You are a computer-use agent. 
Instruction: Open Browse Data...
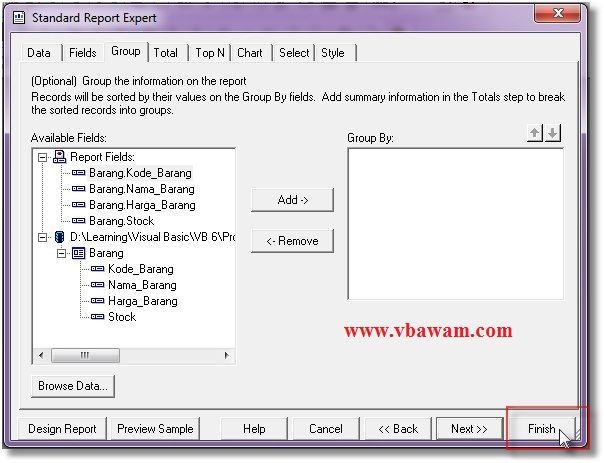73,386
